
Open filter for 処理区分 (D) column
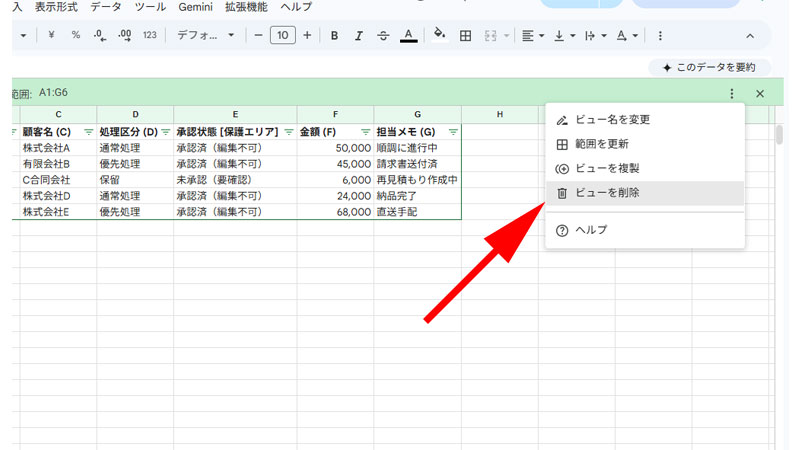tap(165, 132)
